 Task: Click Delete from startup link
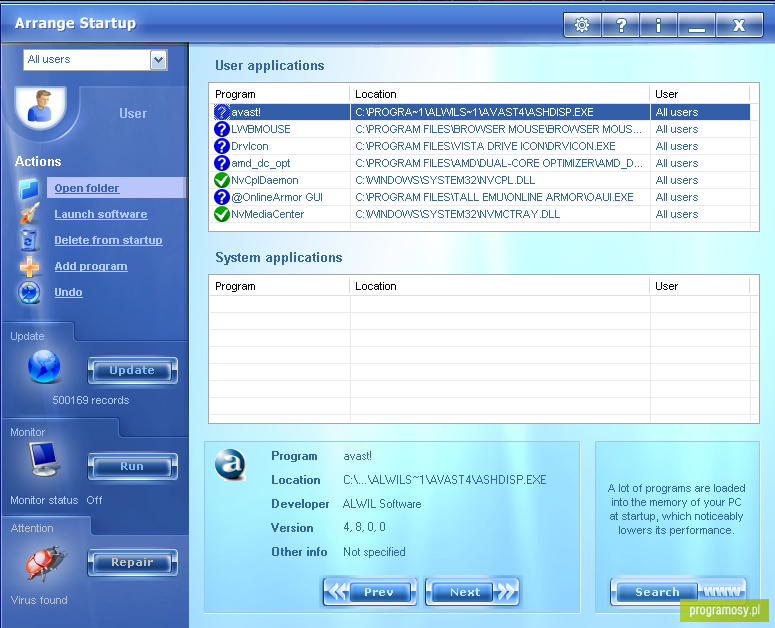[x=108, y=240]
